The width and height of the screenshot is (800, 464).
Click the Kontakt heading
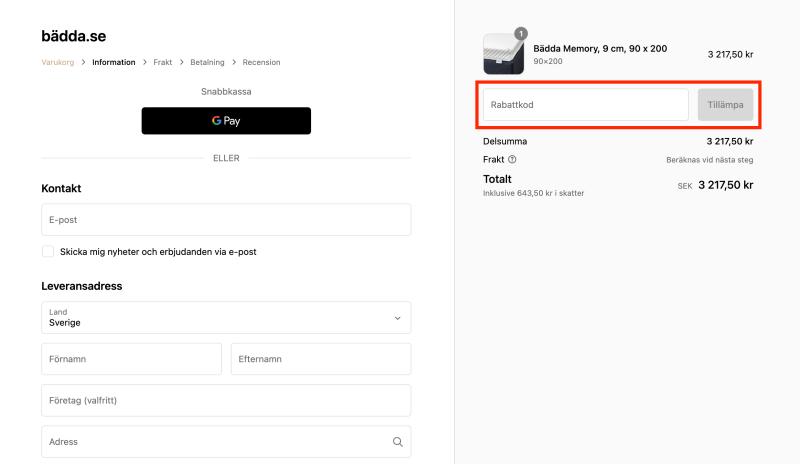(61, 188)
